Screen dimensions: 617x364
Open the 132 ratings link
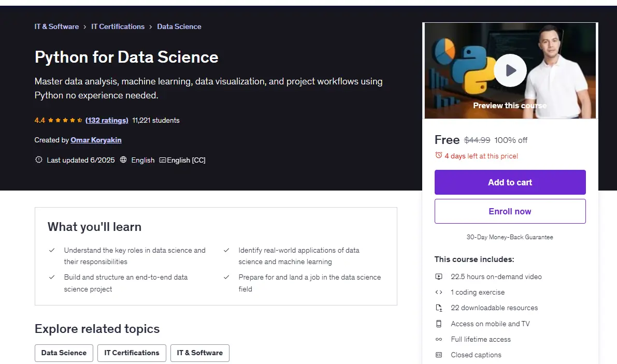pyautogui.click(x=107, y=120)
